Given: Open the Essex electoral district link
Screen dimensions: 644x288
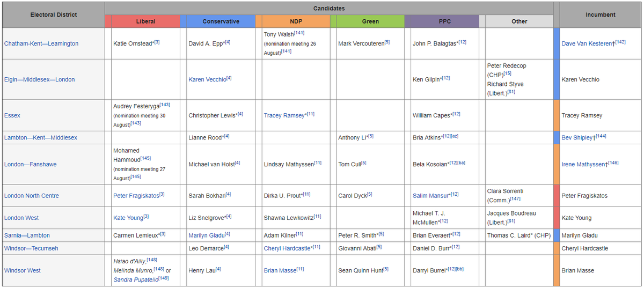Looking at the screenshot, I should click(x=12, y=115).
